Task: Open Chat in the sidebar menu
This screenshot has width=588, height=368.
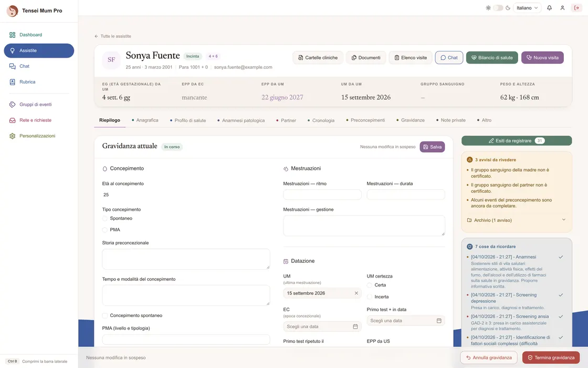Action: pyautogui.click(x=39, y=66)
